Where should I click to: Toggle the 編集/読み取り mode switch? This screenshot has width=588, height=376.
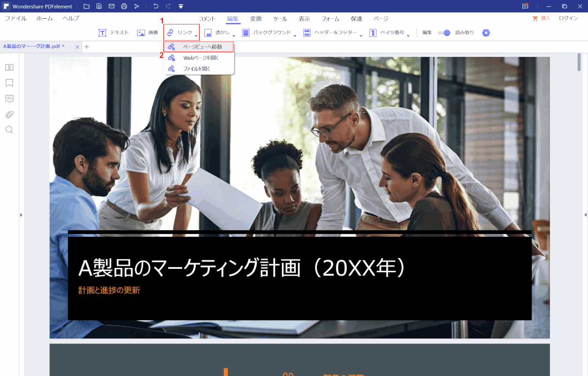[444, 33]
